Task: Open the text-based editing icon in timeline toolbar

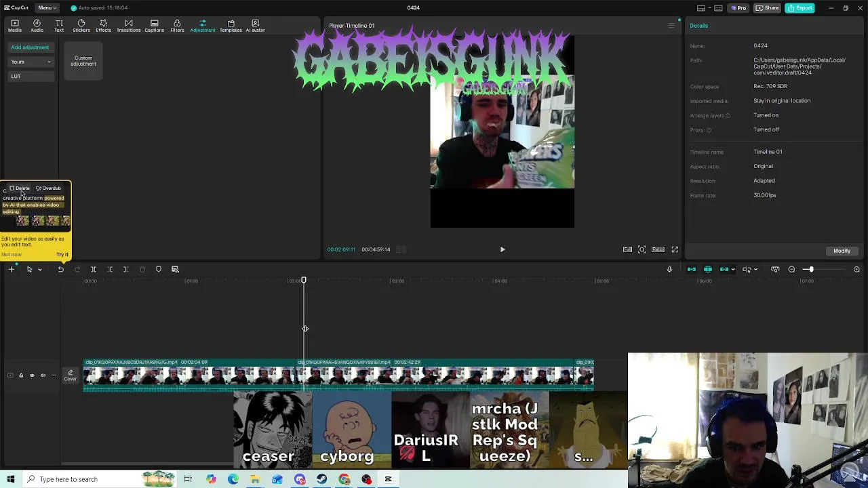Action: 175,270
